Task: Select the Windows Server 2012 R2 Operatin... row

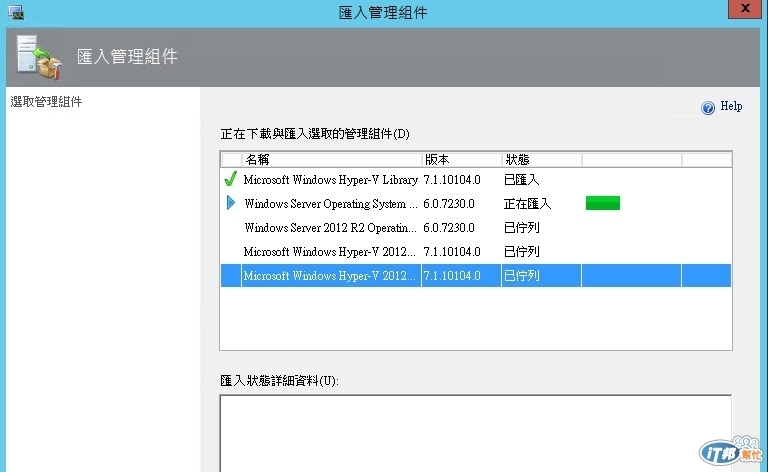Action: click(x=476, y=228)
